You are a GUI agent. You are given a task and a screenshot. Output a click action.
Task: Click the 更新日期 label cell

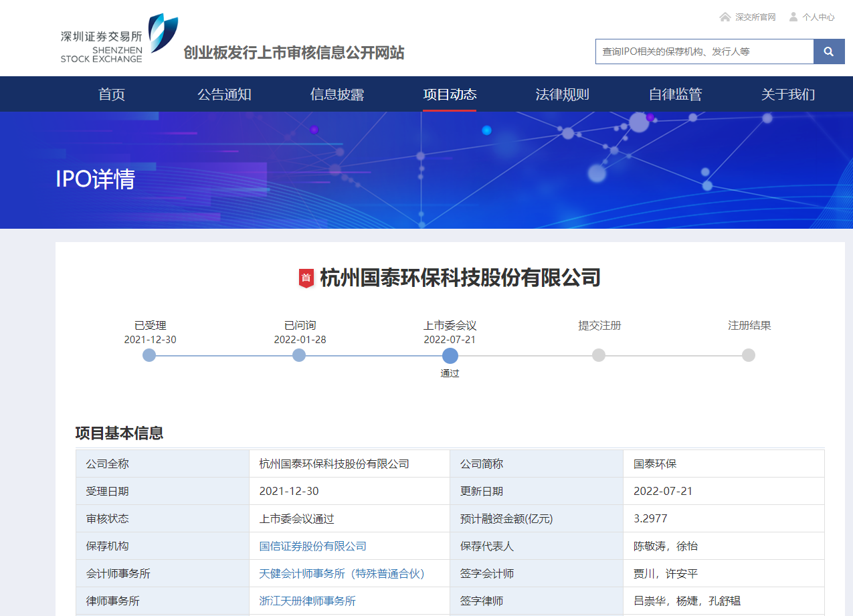pos(537,492)
